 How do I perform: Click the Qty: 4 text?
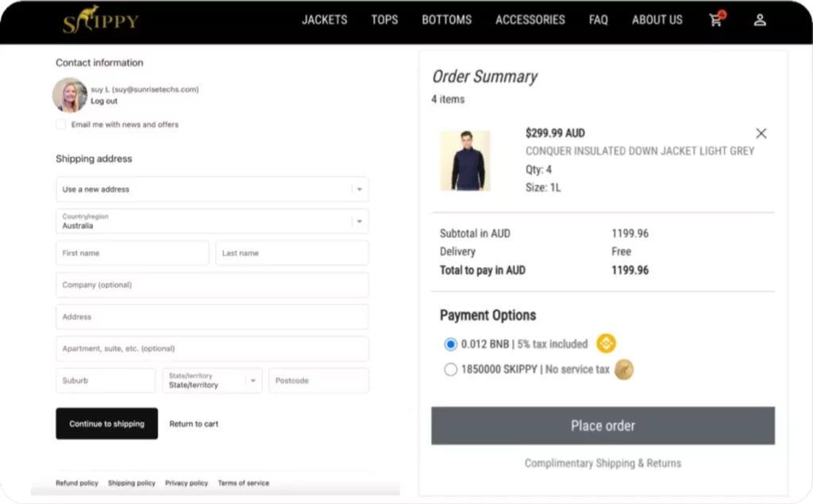[x=538, y=170]
